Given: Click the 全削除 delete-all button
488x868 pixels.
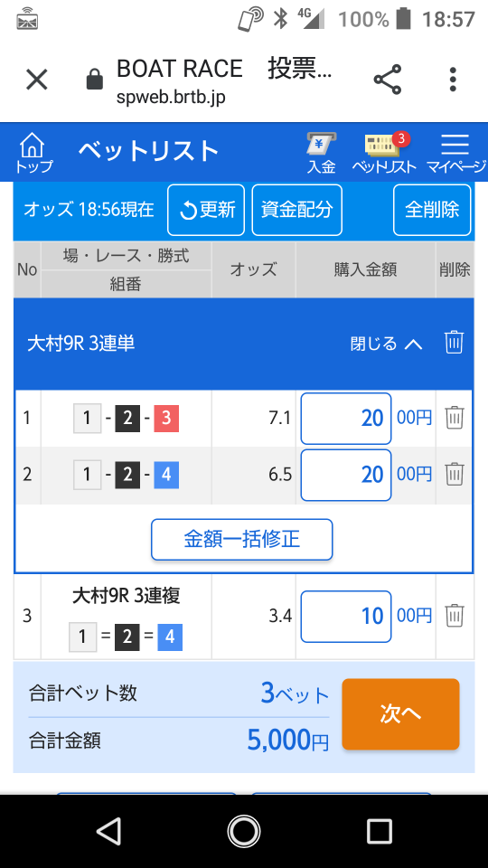Looking at the screenshot, I should (x=432, y=210).
